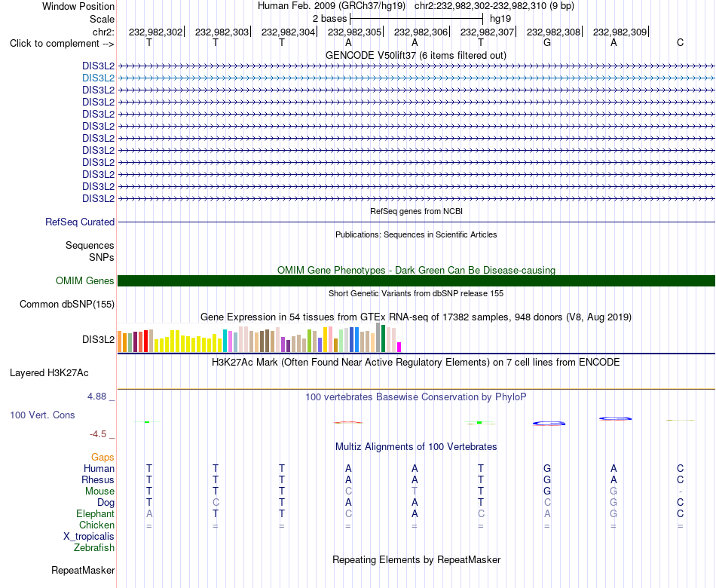The width and height of the screenshot is (716, 588).
Task: Click the Zebrafish species row label
Action: [94, 548]
